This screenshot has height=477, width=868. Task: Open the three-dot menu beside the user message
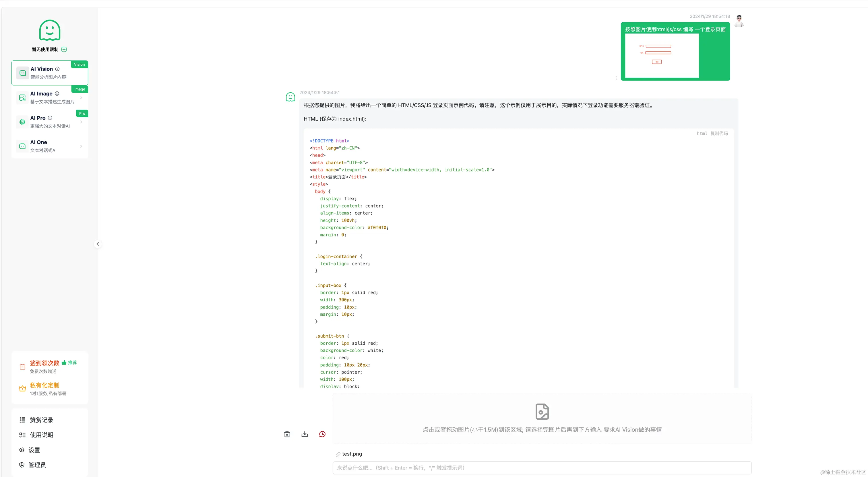(x=617, y=78)
